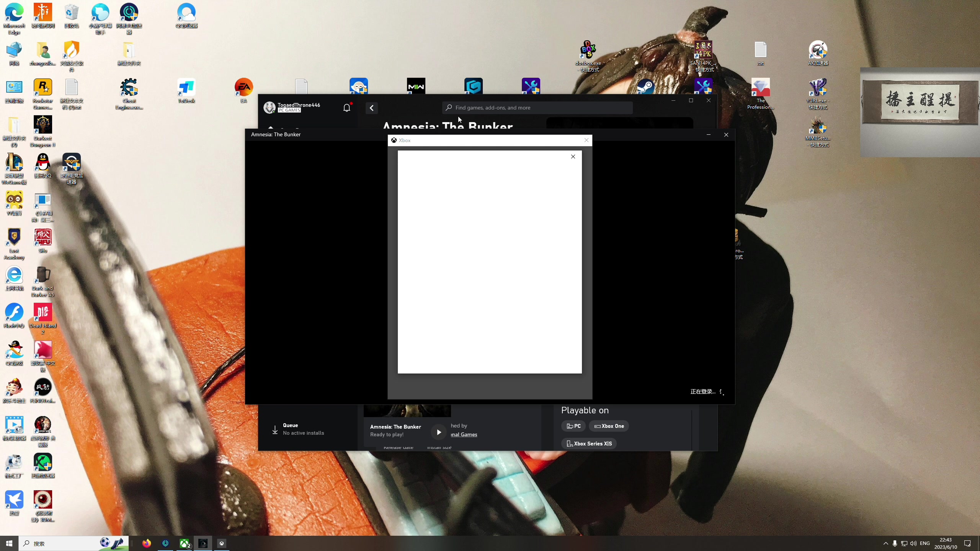Screen dimensions: 980x551
Task: Select the Xbox One platform tag
Action: point(609,426)
